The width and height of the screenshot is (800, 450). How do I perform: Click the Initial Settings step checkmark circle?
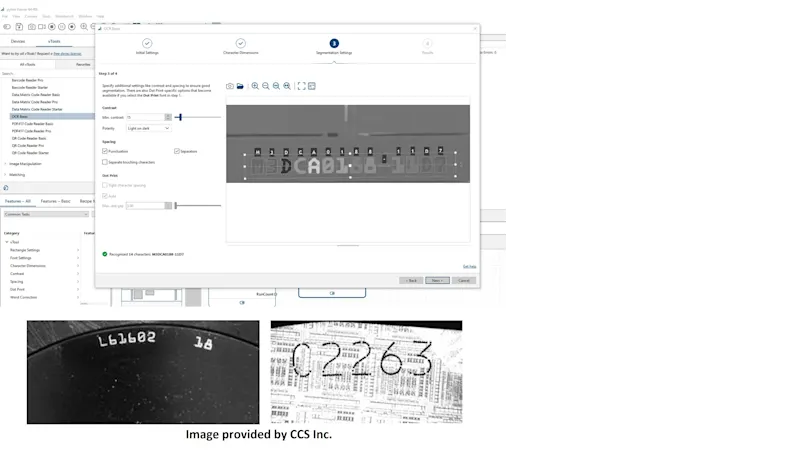pos(147,44)
